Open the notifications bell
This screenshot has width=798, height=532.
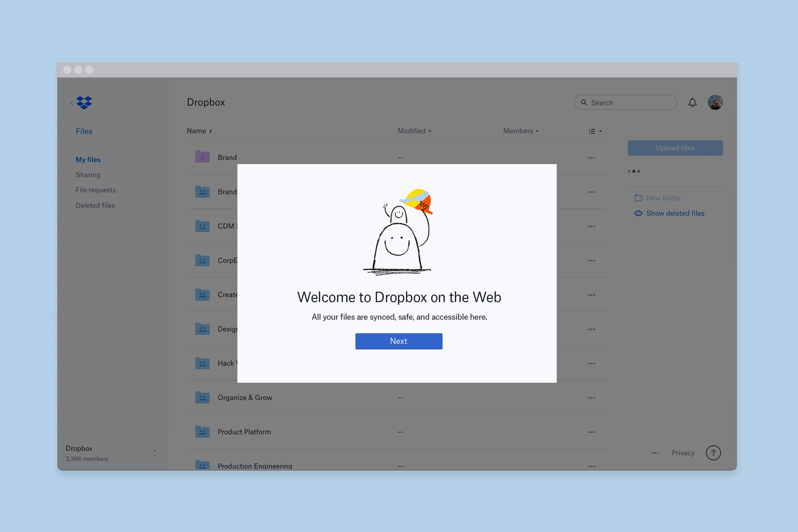[x=692, y=103]
